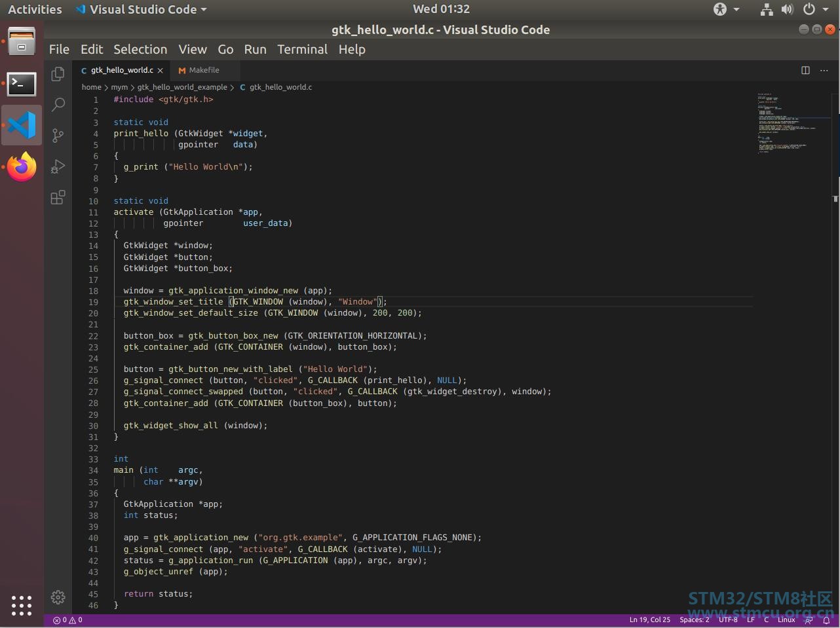Image resolution: width=840 pixels, height=628 pixels.
Task: Open the Go menu
Action: [x=225, y=49]
